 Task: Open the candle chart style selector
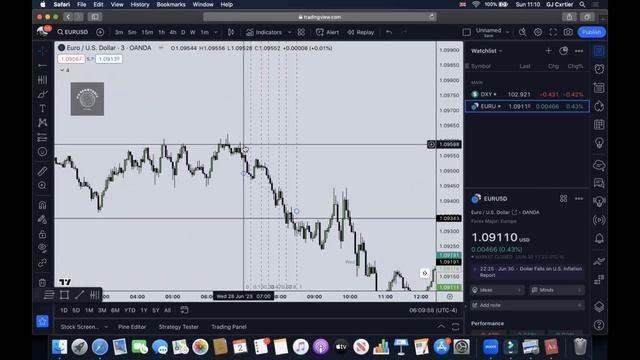coord(231,32)
